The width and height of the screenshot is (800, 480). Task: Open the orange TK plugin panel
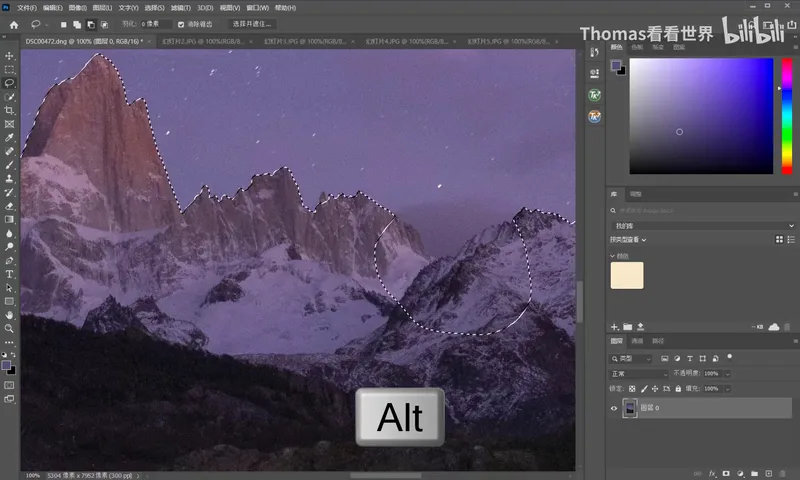tap(594, 116)
